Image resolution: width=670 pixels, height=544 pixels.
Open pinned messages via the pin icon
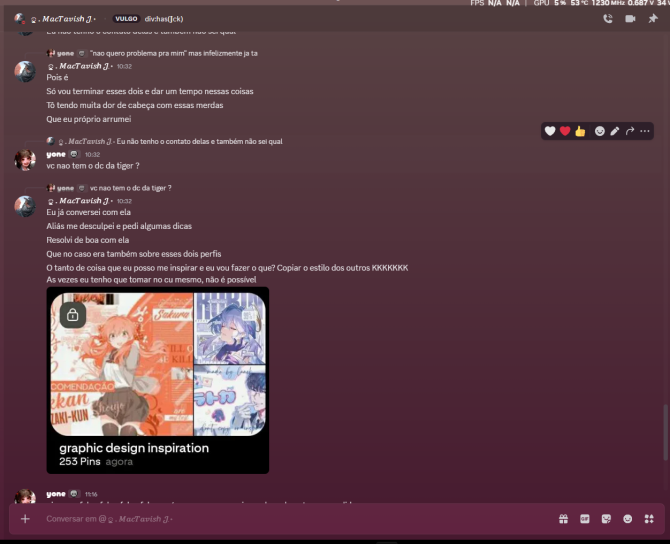point(652,19)
